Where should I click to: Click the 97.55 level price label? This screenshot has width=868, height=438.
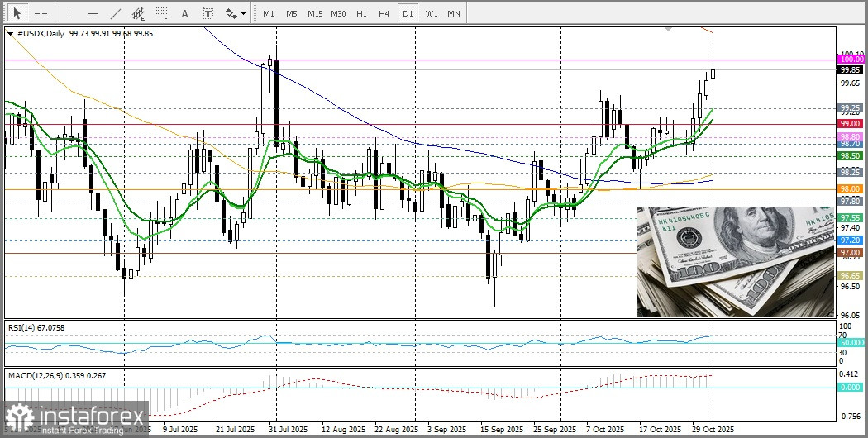[851, 218]
